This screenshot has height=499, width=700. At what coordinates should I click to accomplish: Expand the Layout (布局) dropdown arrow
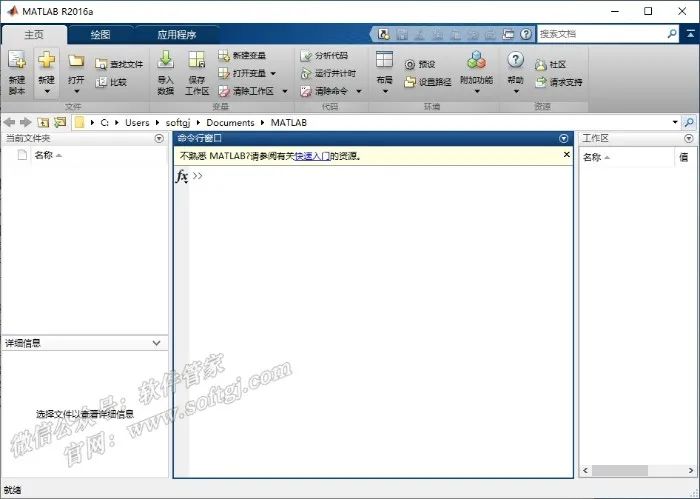(x=385, y=92)
